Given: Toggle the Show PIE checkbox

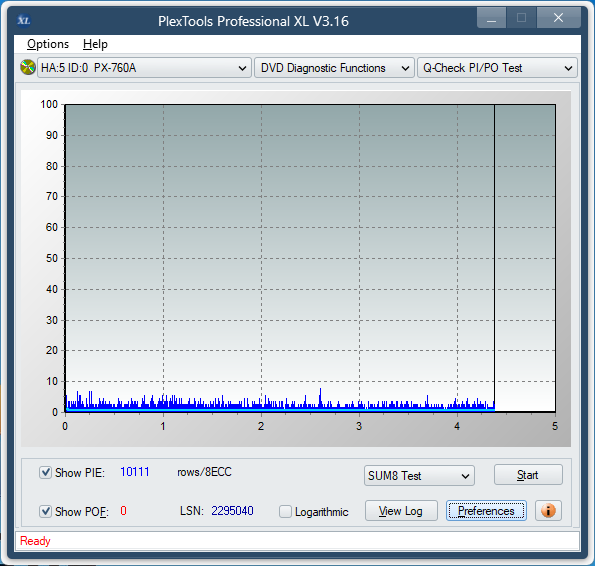Looking at the screenshot, I should (x=45, y=473).
